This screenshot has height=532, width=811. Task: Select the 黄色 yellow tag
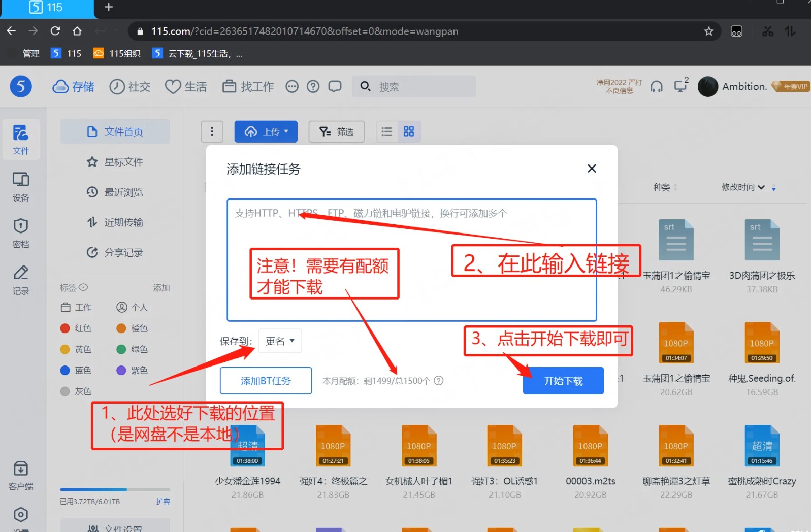(x=76, y=349)
